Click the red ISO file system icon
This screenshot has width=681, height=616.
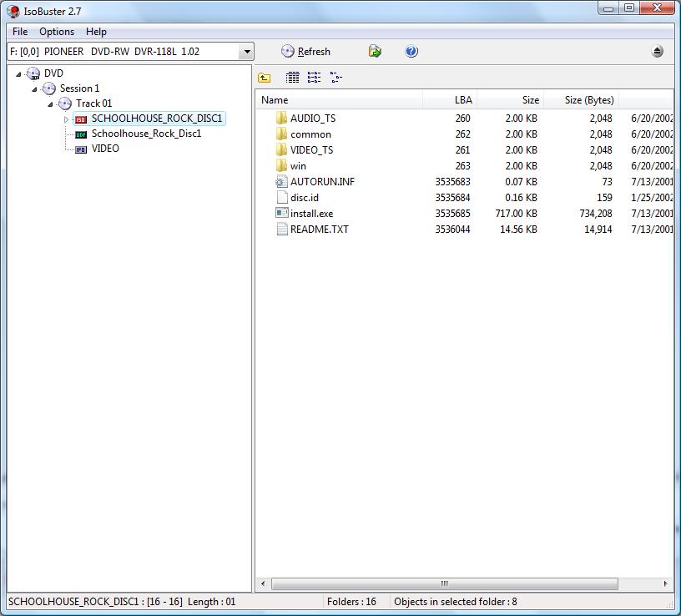click(x=81, y=119)
